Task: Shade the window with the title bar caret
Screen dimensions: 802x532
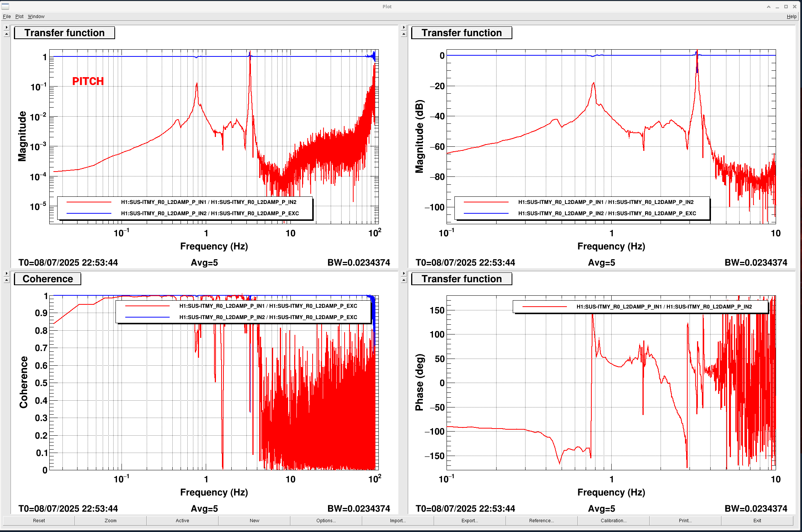Action: [769, 7]
